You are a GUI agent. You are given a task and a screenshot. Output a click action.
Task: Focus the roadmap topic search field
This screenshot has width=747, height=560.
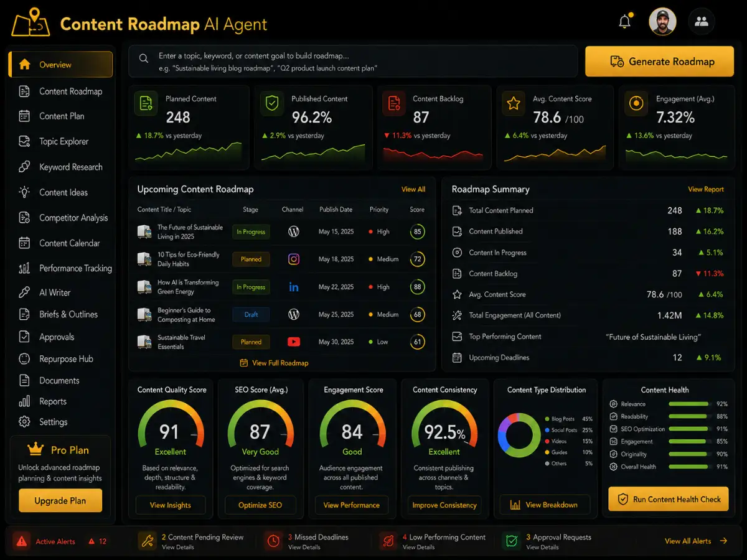(354, 61)
